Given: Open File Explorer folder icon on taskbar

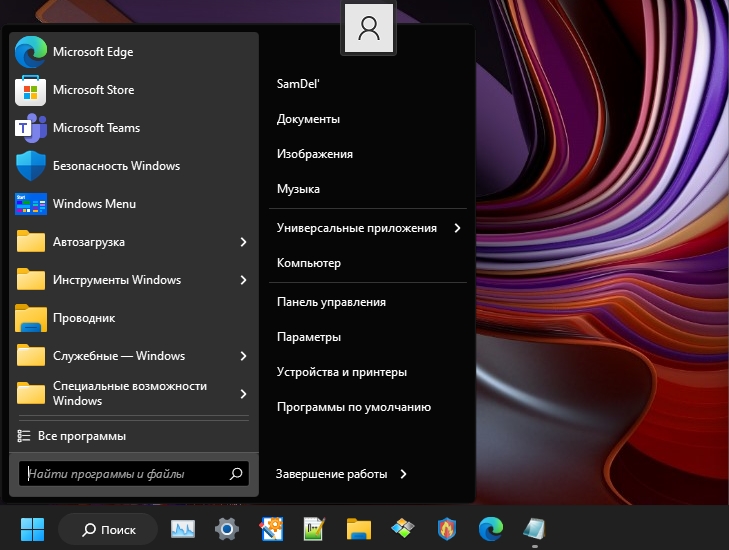Looking at the screenshot, I should point(359,528).
